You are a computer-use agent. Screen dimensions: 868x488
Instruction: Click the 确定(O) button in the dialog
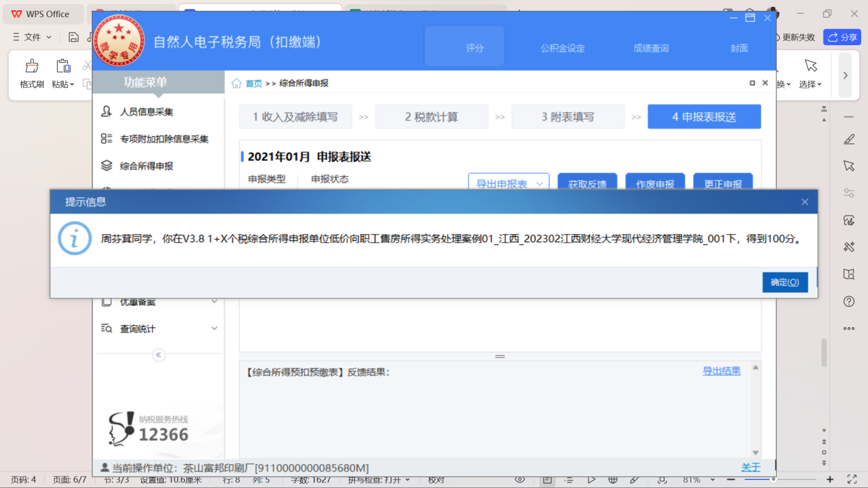click(x=784, y=282)
